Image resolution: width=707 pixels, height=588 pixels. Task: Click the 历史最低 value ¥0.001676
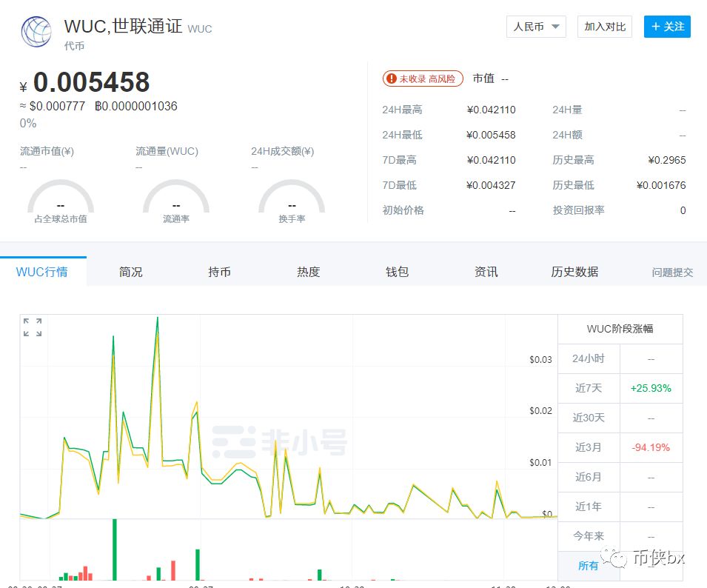pyautogui.click(x=661, y=185)
